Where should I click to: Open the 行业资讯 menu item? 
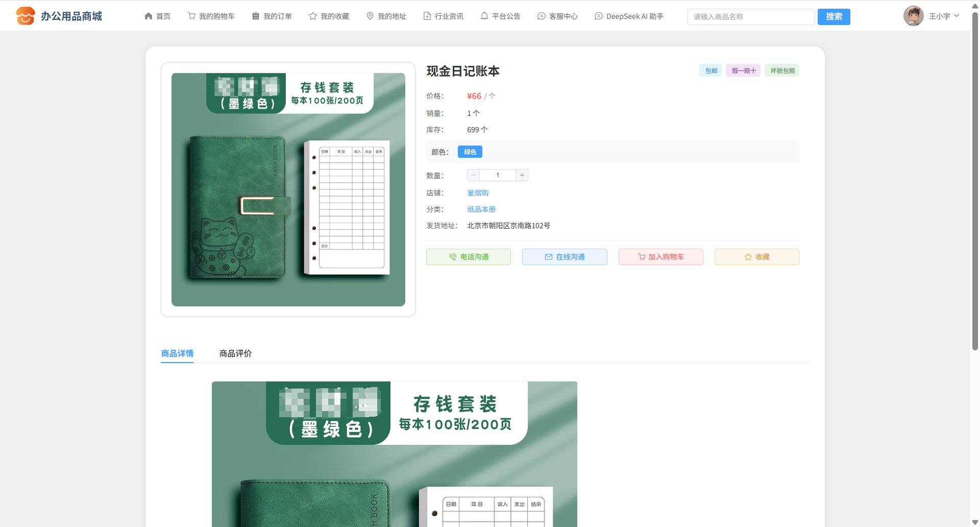444,16
